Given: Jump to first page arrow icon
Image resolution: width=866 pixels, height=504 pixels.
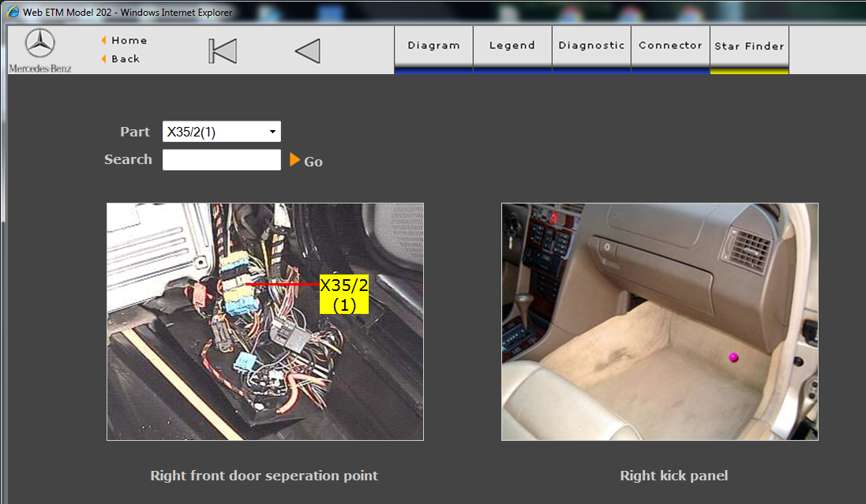Looking at the screenshot, I should click(x=223, y=51).
